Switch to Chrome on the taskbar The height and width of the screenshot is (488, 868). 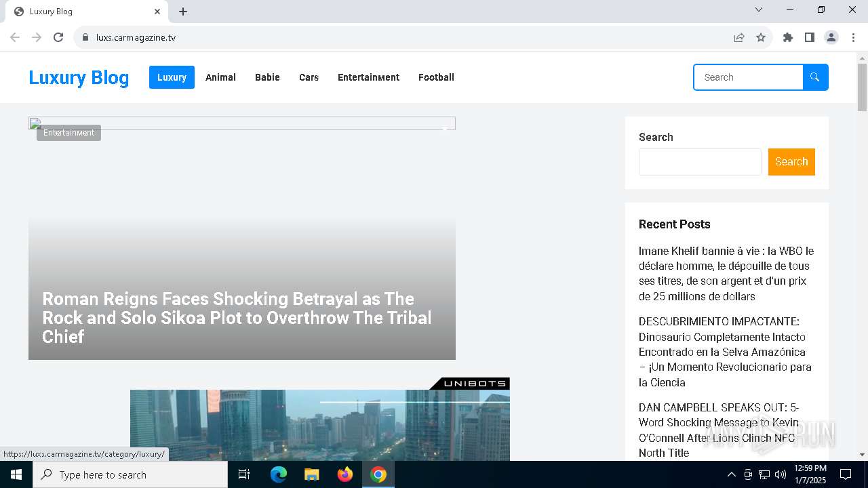(378, 474)
